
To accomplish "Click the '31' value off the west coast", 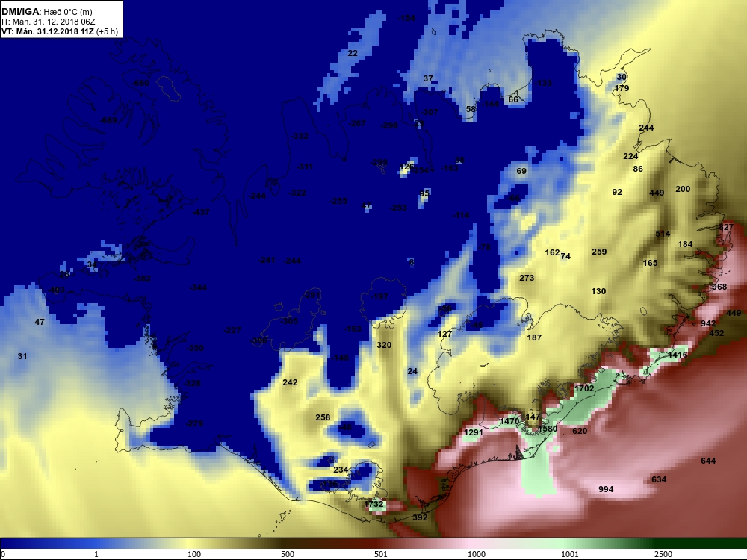I will 22,356.
